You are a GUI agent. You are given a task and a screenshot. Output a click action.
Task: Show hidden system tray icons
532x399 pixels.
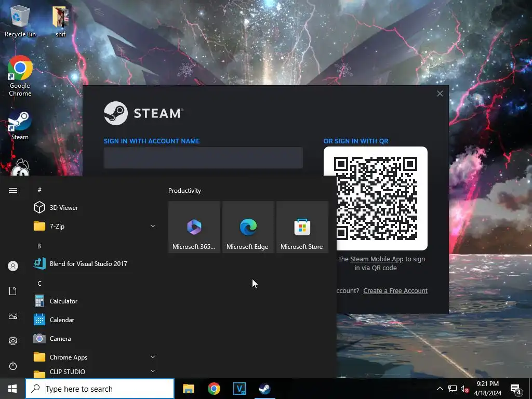pos(440,389)
